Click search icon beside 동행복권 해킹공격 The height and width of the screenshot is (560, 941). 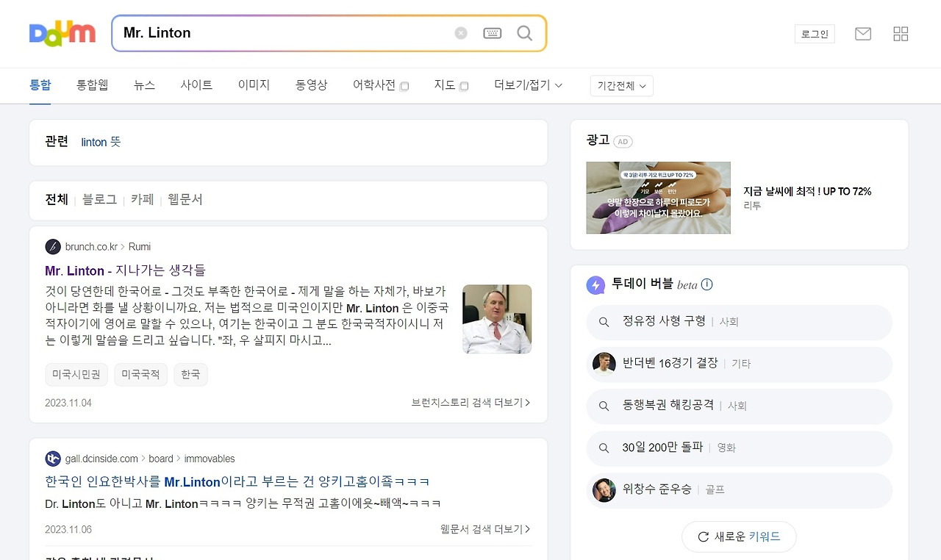[604, 406]
